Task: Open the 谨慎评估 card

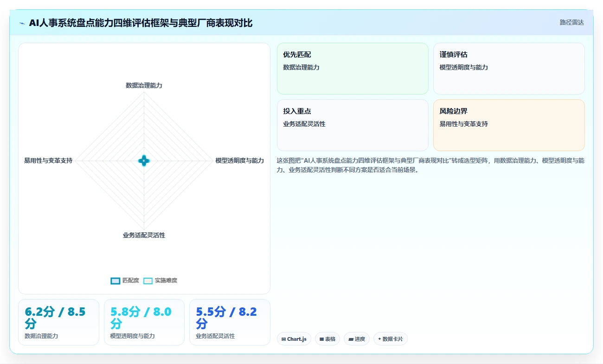Action: [509, 69]
